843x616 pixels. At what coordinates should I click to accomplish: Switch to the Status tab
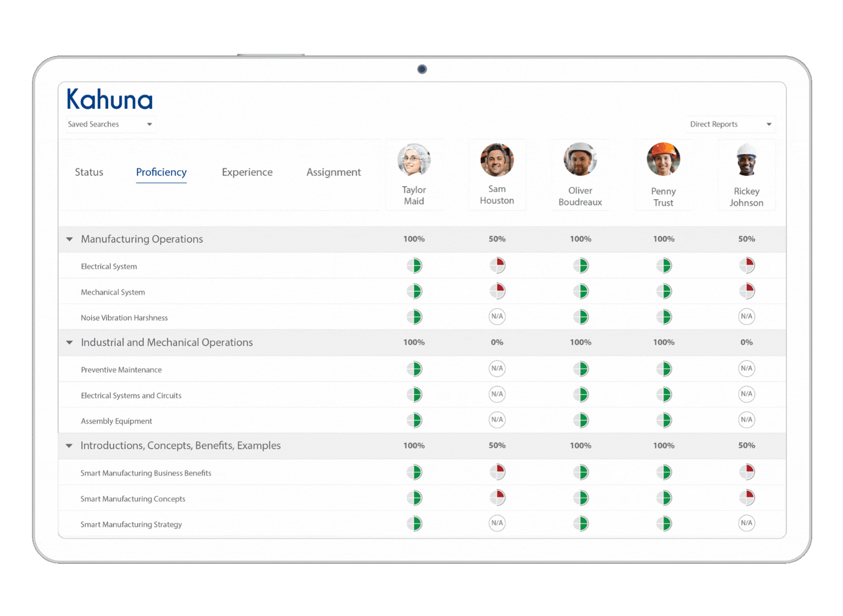click(x=89, y=172)
